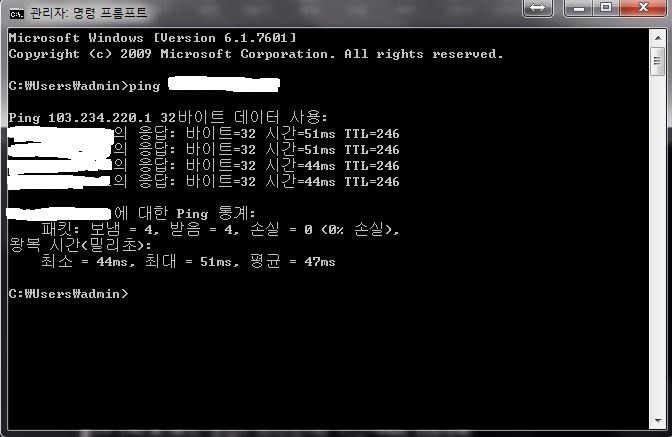Click the '왕복 시간(밀리초)' line

[x=80, y=245]
